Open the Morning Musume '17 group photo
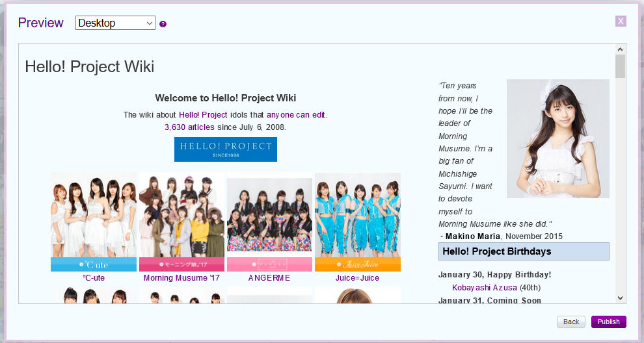Screen dimensions: 644x343 tap(181, 222)
